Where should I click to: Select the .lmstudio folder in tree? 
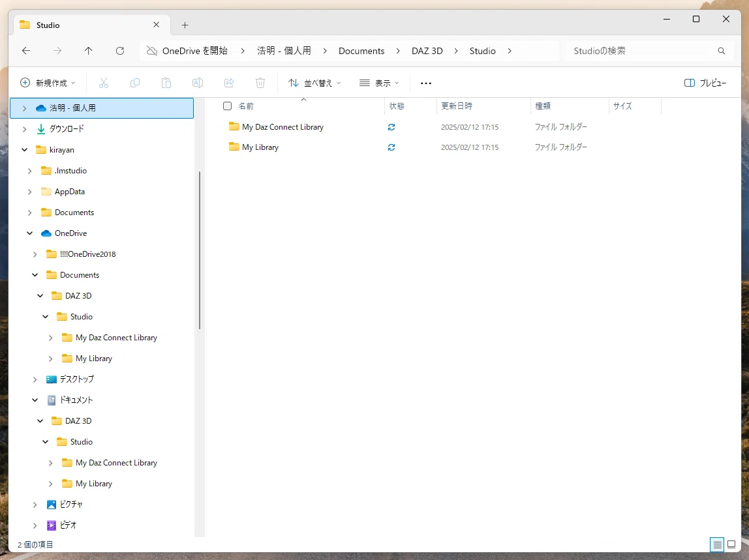(x=70, y=171)
